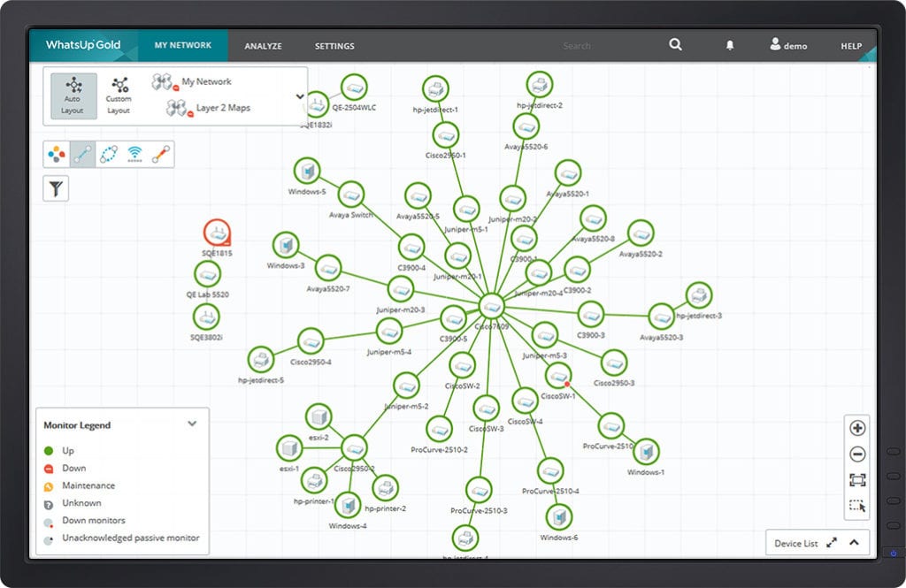Open search using the magnifier icon
The image size is (906, 588).
(x=675, y=44)
